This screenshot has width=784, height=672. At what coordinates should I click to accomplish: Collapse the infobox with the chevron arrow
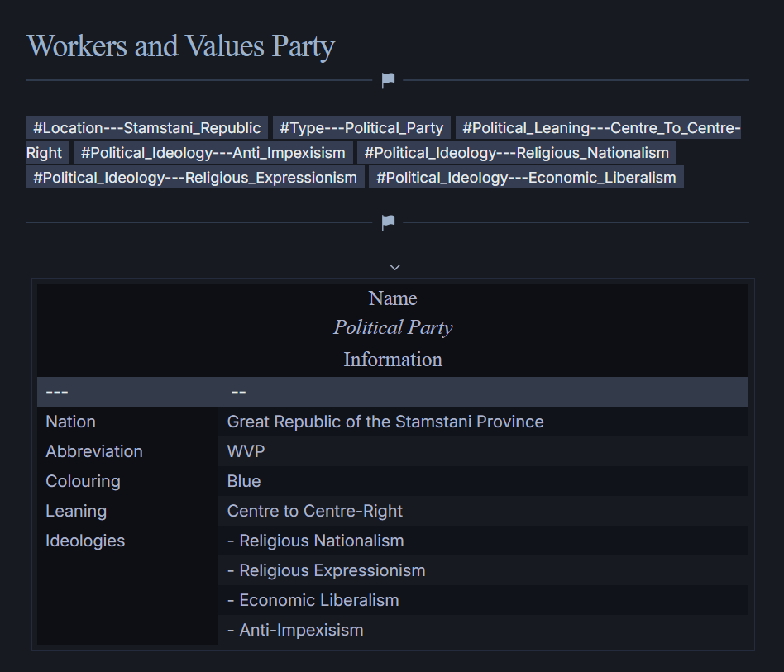point(394,267)
